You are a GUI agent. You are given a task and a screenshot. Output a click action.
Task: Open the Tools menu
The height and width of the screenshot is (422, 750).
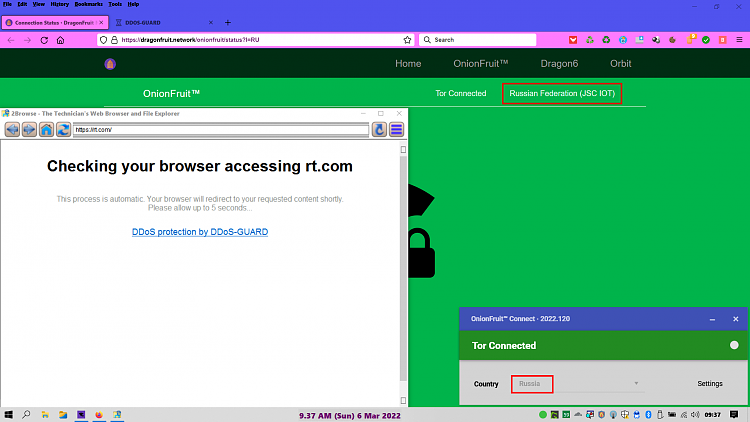point(115,4)
